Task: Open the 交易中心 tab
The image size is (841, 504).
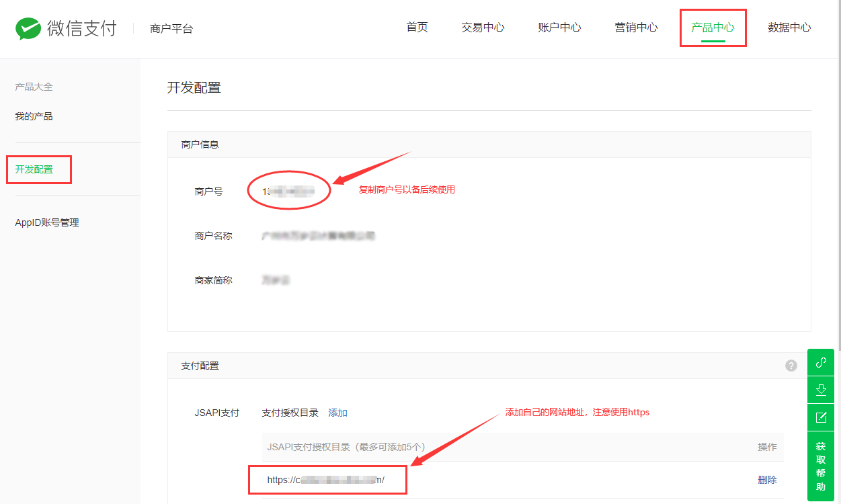Action: tap(483, 28)
